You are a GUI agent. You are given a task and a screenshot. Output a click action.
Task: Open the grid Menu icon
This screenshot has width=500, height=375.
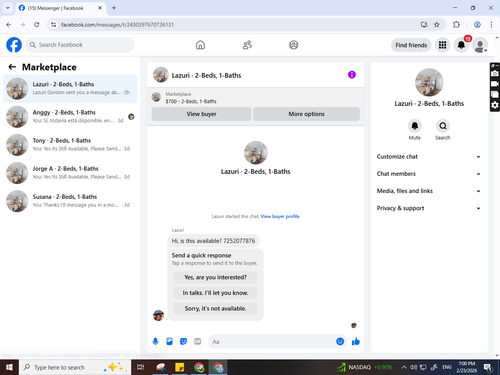point(442,45)
